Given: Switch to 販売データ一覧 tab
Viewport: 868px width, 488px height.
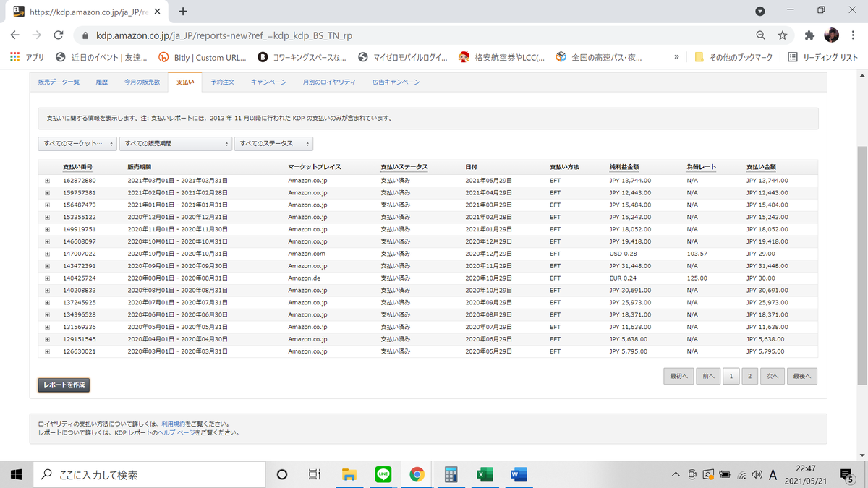Looking at the screenshot, I should click(x=59, y=82).
